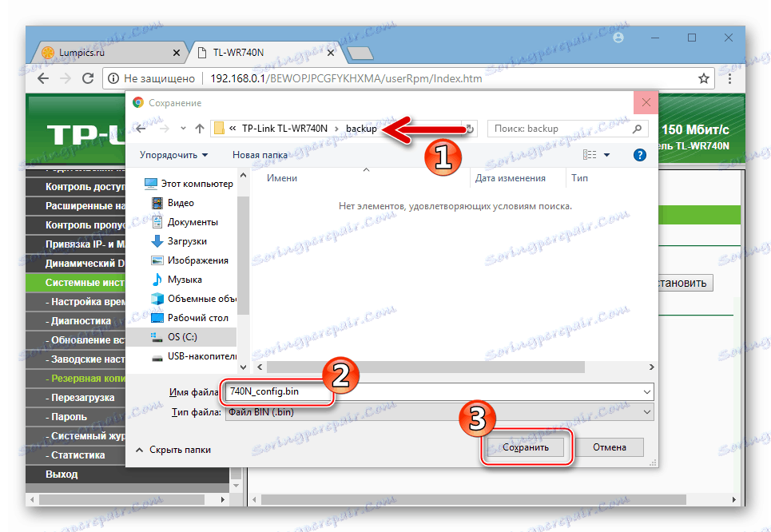The width and height of the screenshot is (771, 532).
Task: Close the Сохранение dialog
Action: pos(646,103)
